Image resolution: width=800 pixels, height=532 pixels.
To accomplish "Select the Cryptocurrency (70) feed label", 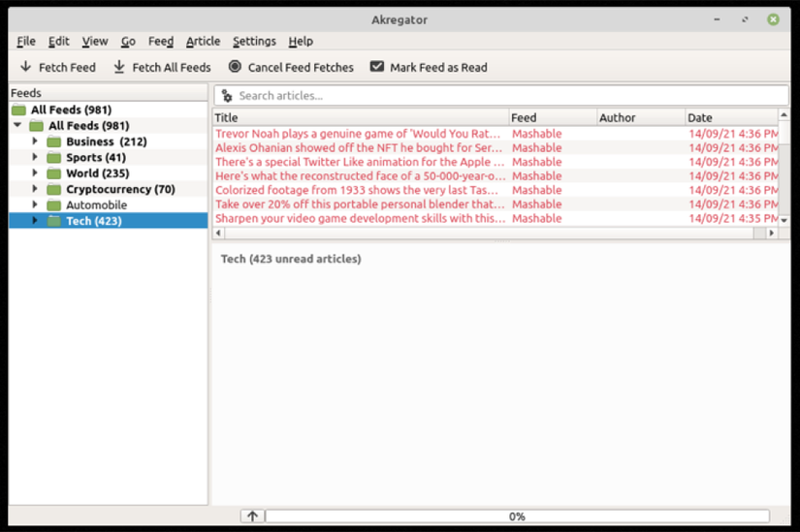I will 120,189.
